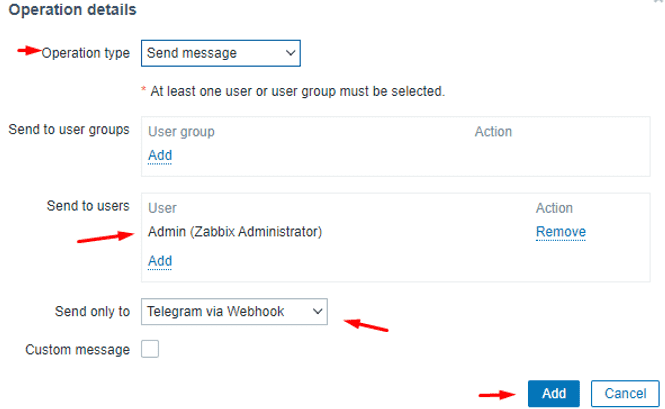Click the Send only to label
Image resolution: width=665 pixels, height=409 pixels.
coord(92,311)
